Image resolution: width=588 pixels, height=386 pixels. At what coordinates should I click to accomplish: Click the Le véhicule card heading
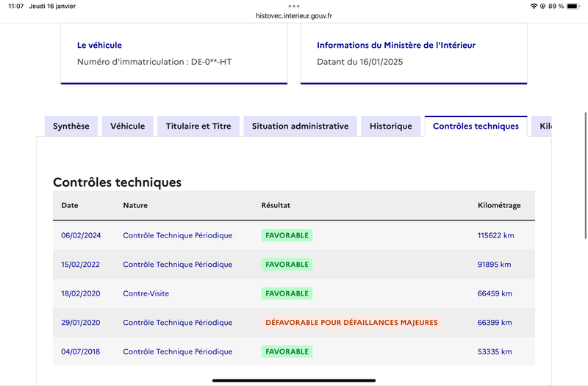click(99, 45)
